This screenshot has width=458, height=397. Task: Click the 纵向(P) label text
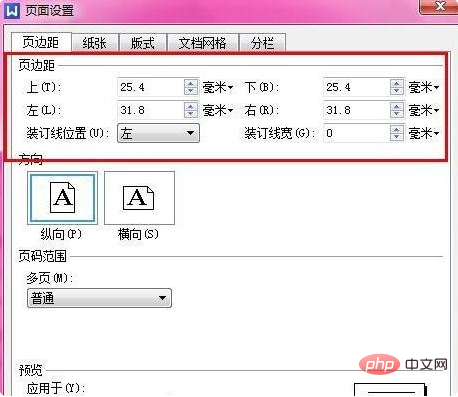[61, 234]
